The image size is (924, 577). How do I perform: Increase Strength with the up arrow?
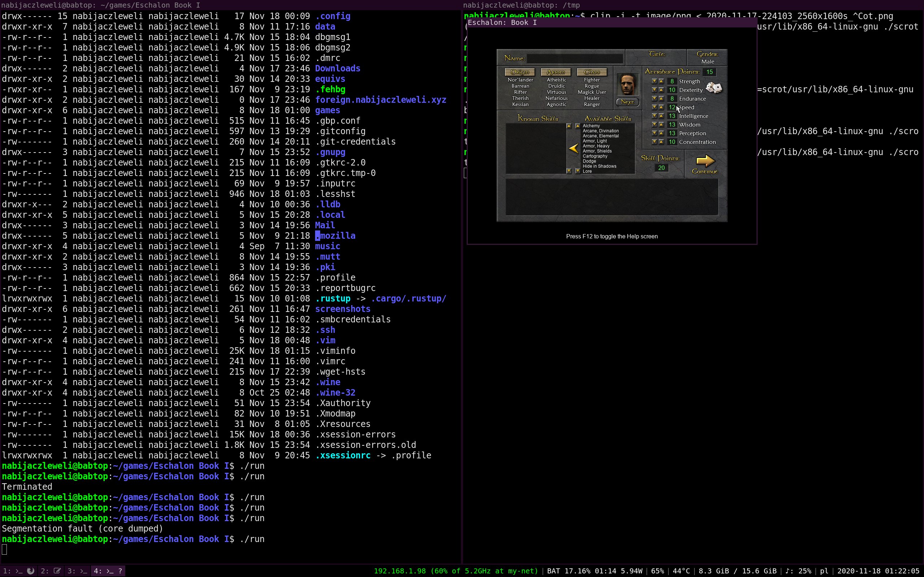pos(661,81)
